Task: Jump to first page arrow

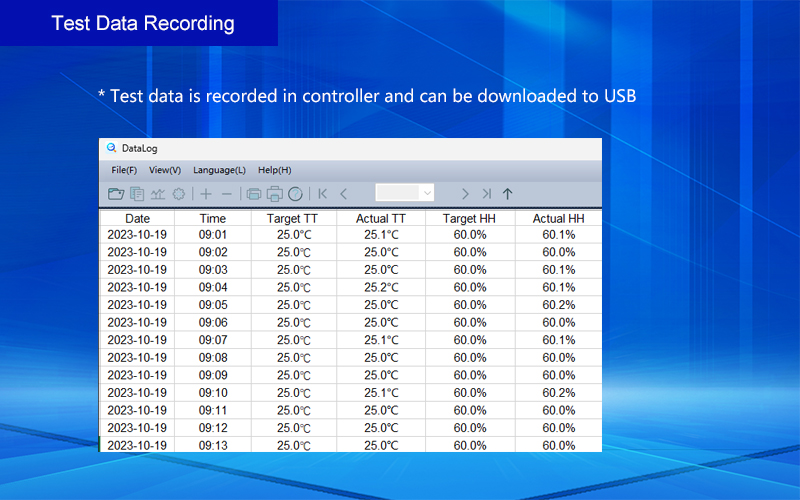Action: coord(322,194)
